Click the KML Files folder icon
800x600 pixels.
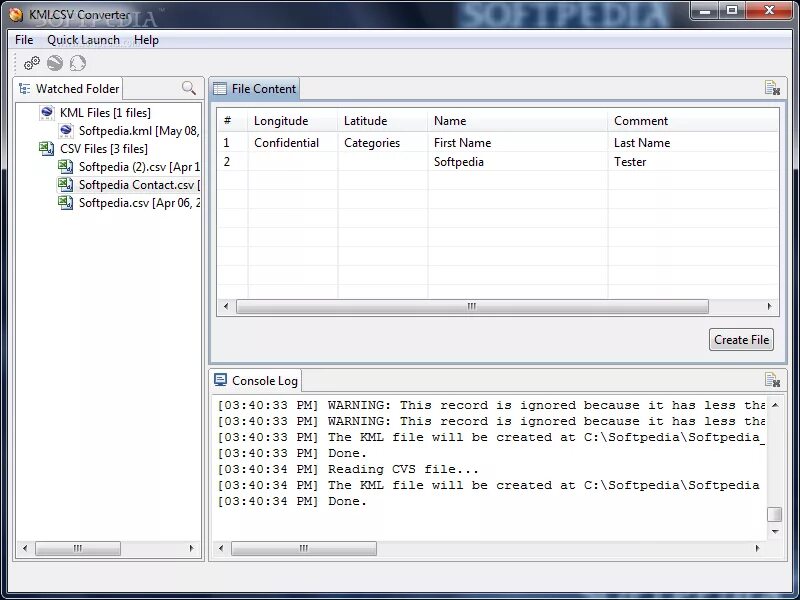coord(47,113)
